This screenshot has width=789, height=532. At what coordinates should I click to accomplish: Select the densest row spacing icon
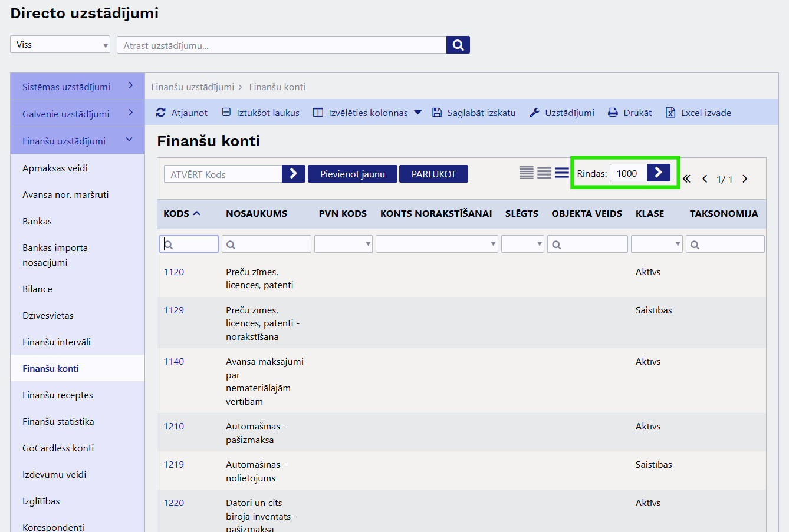(x=526, y=173)
